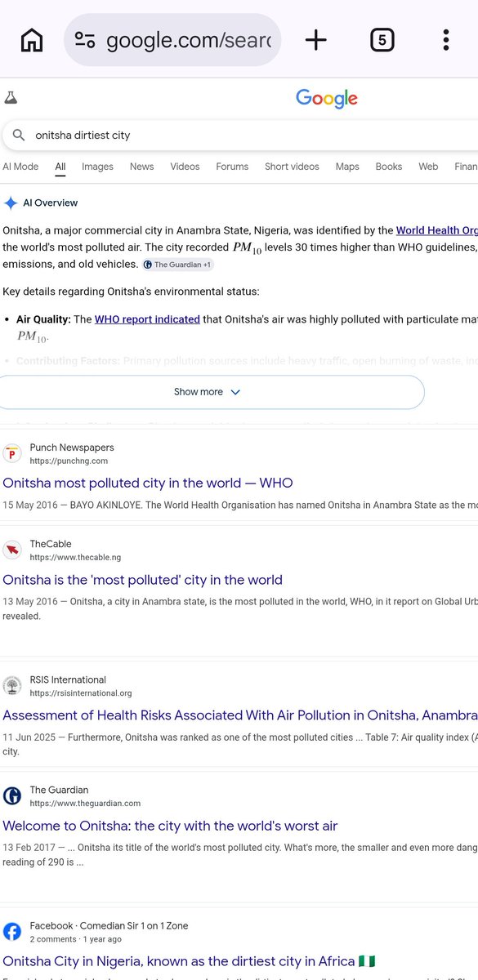Tap the Punch Newspapers favicon
Screen dimensions: 478x980
tap(12, 454)
